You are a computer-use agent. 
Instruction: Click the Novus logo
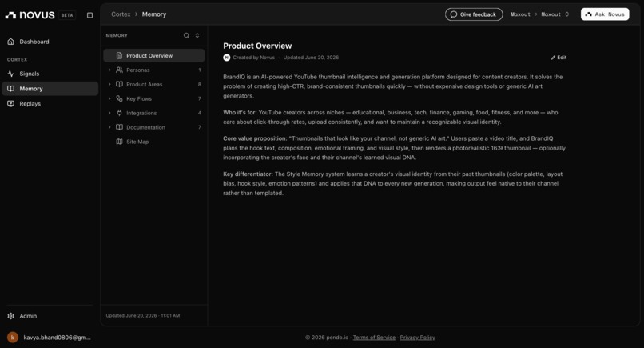[x=30, y=15]
